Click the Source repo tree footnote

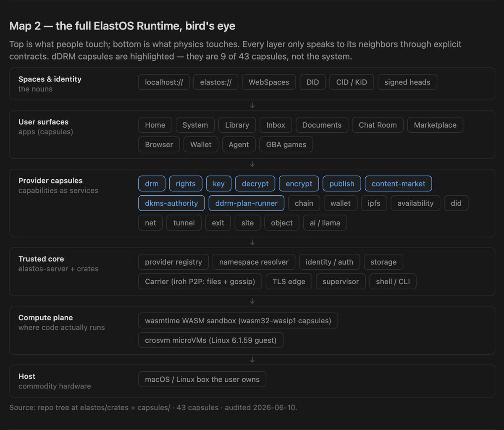[x=153, y=407]
